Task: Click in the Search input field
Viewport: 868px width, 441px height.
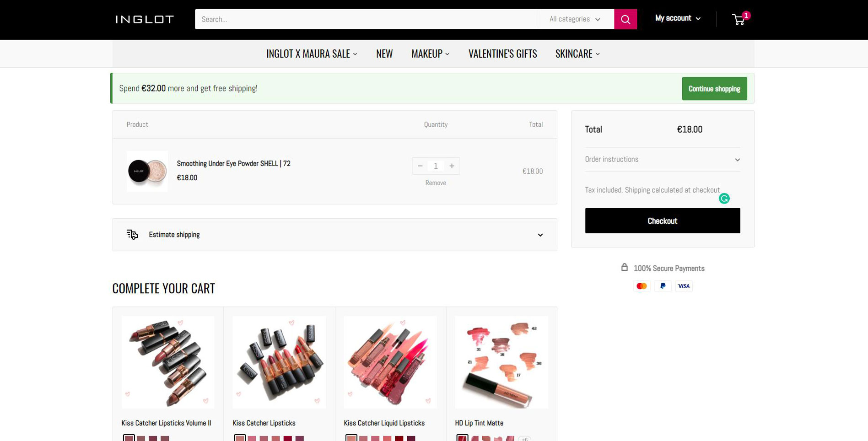Action: [x=366, y=19]
